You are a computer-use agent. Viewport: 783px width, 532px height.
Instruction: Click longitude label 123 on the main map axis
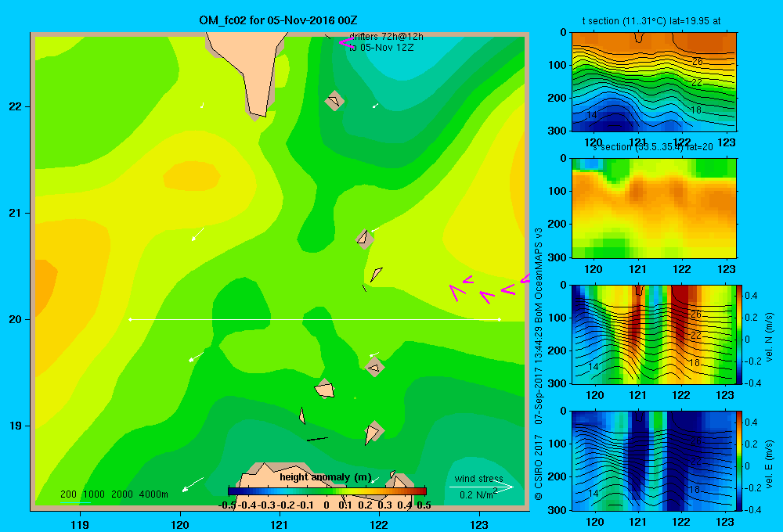coord(479,524)
